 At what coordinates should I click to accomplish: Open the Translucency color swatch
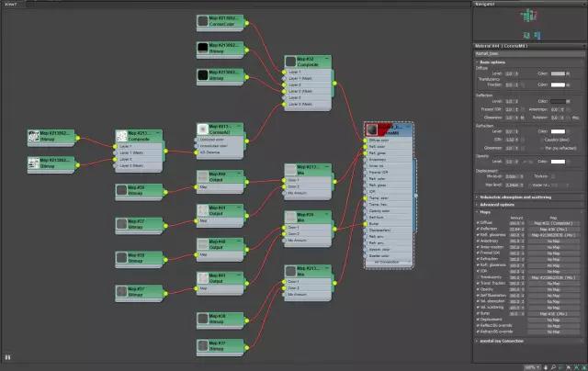(558, 84)
